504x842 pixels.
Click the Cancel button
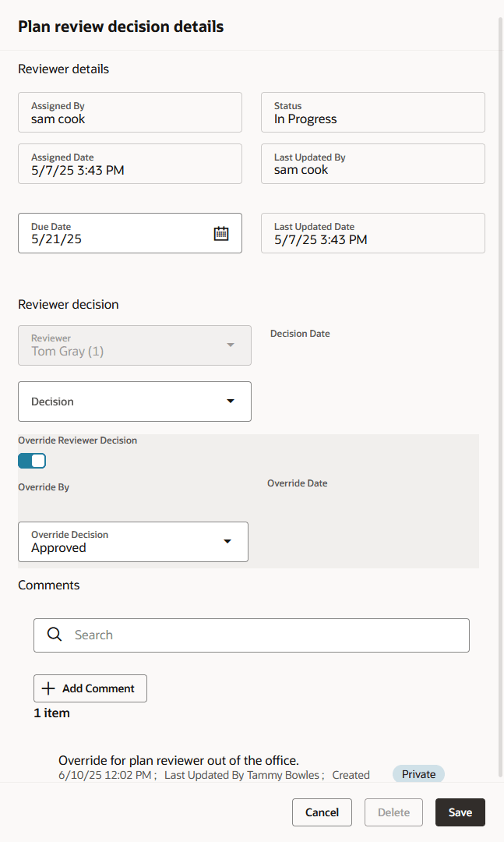click(x=322, y=812)
